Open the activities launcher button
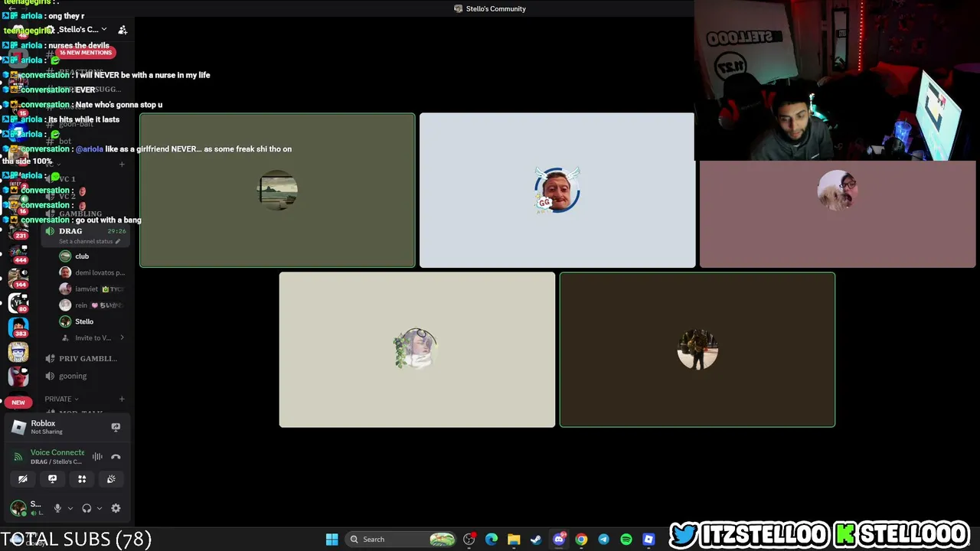Screen dimensions: 980x551 [x=82, y=479]
